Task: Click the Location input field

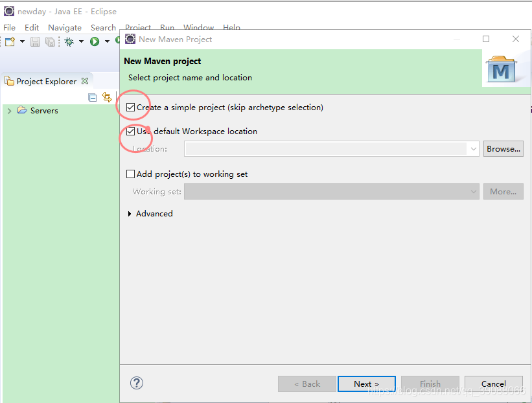Action: tap(326, 149)
